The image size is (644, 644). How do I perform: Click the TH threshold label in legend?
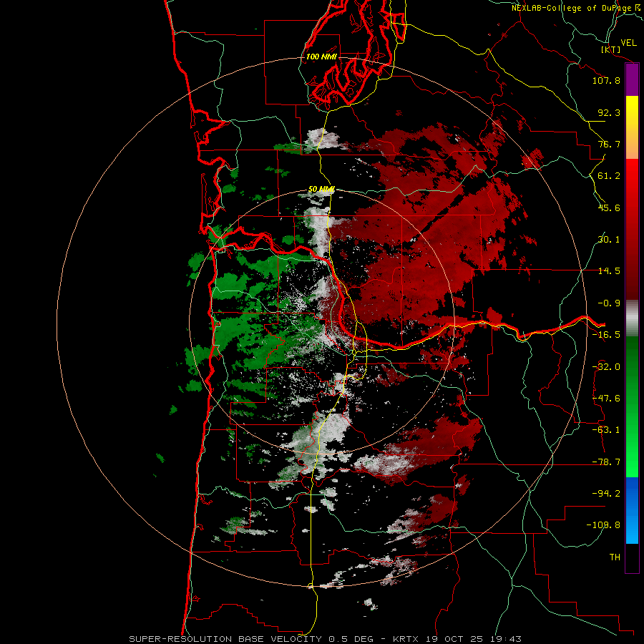pyautogui.click(x=615, y=557)
